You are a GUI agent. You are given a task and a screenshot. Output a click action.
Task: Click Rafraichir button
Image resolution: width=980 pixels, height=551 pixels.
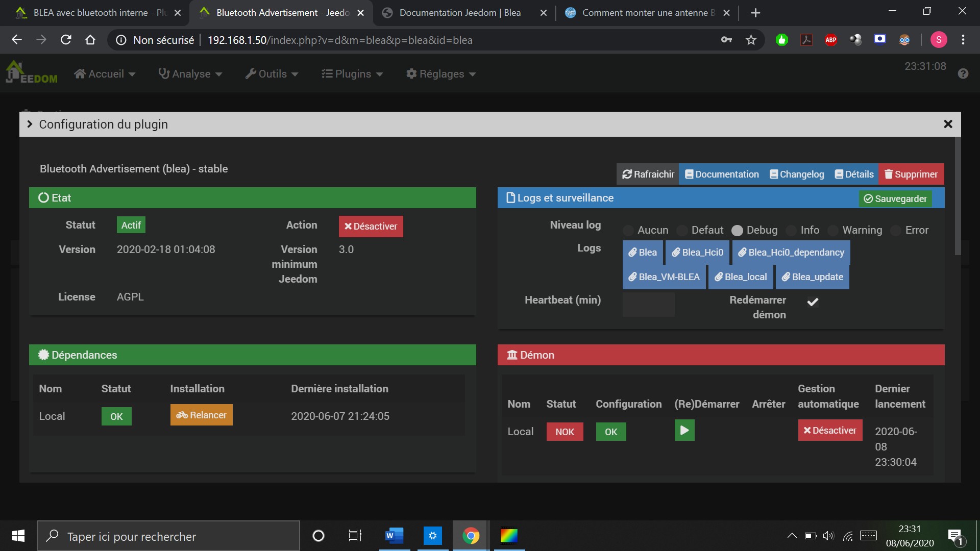[x=648, y=174]
